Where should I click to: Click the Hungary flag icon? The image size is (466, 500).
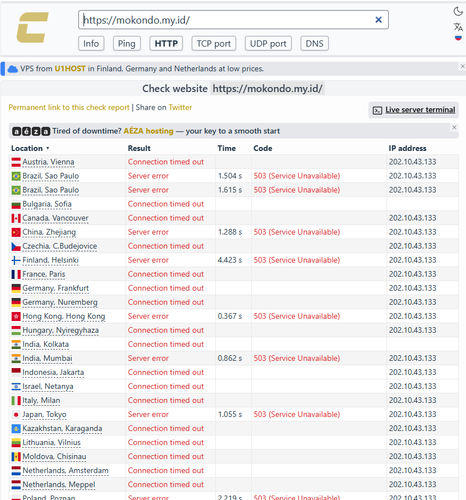(16, 330)
